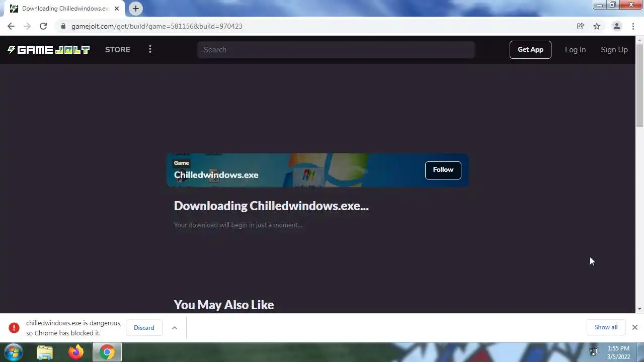Click the scrollbar down arrow
This screenshot has width=644, height=362.
pyautogui.click(x=639, y=309)
